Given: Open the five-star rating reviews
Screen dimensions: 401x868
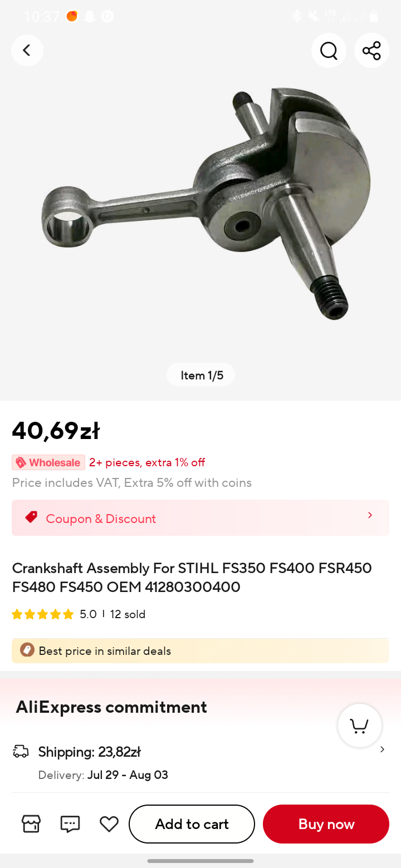Looking at the screenshot, I should pos(43,614).
